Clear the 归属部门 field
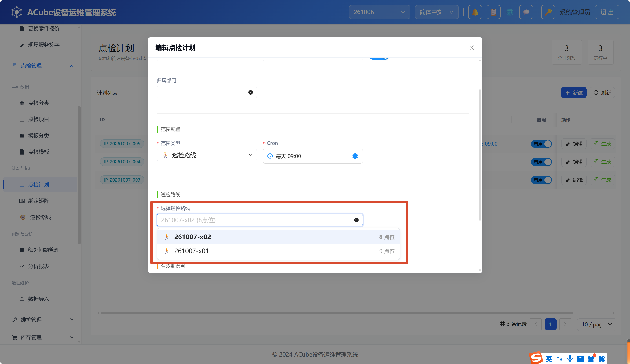The width and height of the screenshot is (630, 364). [x=251, y=93]
